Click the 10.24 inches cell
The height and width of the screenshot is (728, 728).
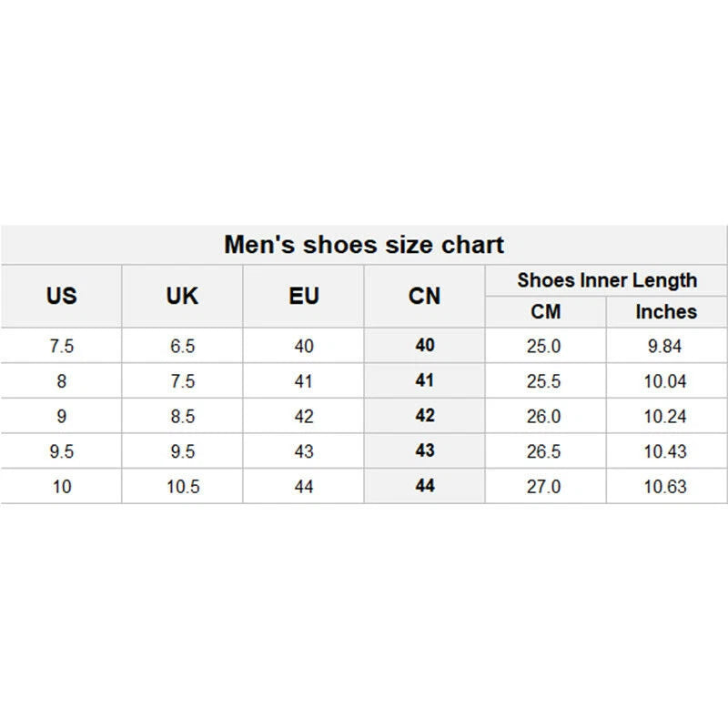[x=665, y=416]
